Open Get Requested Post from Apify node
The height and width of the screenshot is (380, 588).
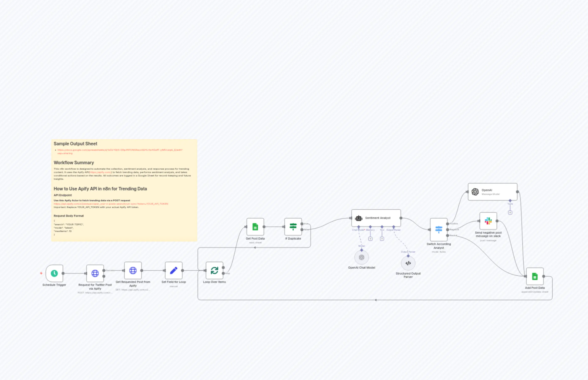click(133, 271)
